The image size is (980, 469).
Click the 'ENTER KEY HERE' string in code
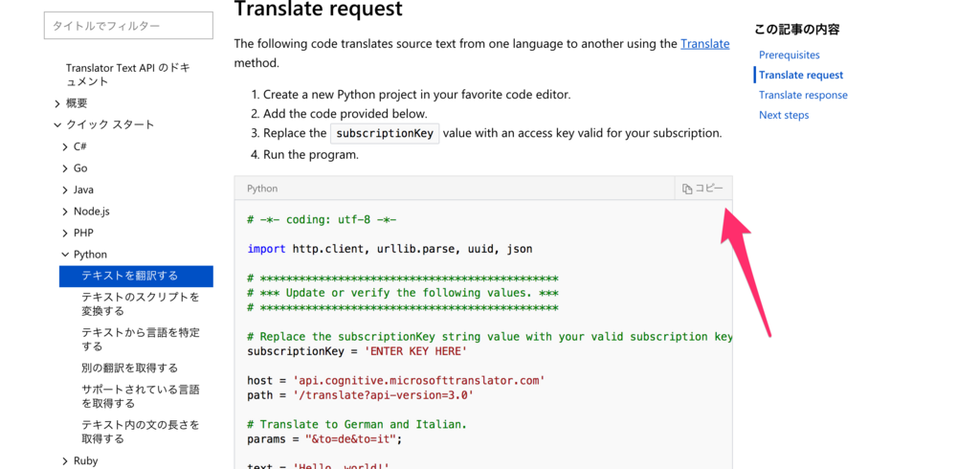point(415,351)
